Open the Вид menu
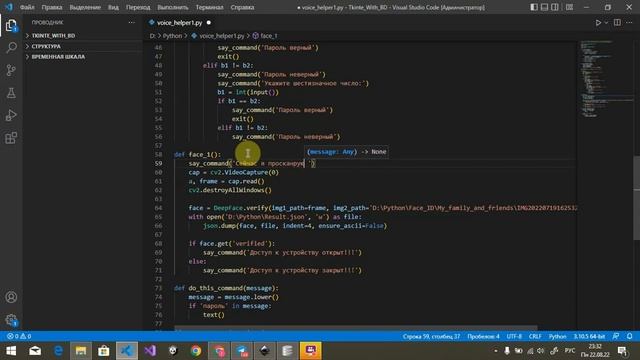 coord(113,7)
